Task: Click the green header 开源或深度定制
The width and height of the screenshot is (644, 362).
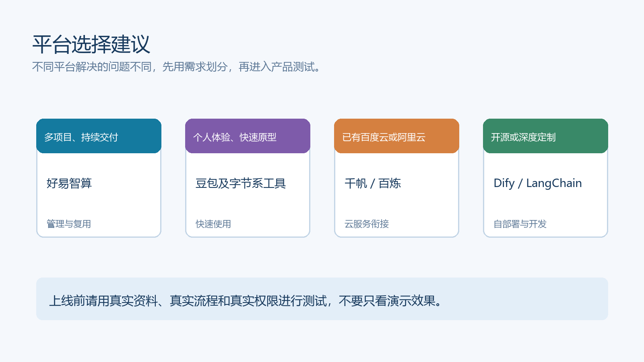Action: (x=545, y=136)
